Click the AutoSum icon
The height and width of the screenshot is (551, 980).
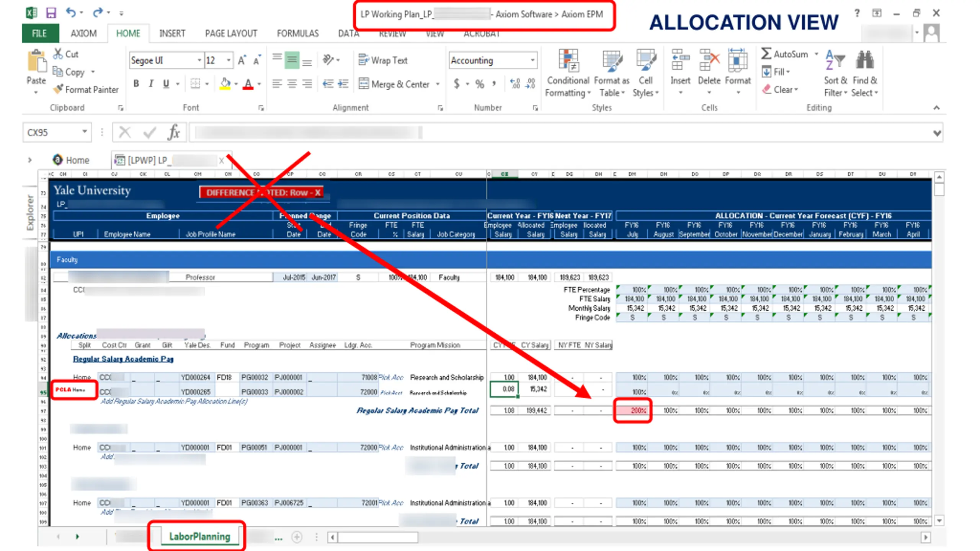pos(766,54)
